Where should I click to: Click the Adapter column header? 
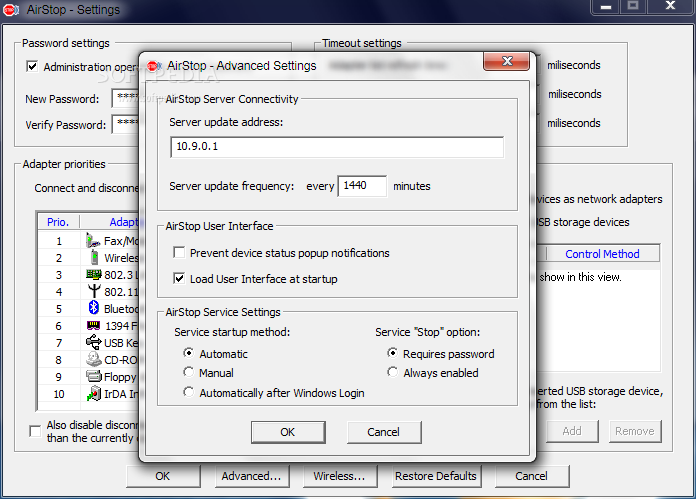(x=110, y=222)
